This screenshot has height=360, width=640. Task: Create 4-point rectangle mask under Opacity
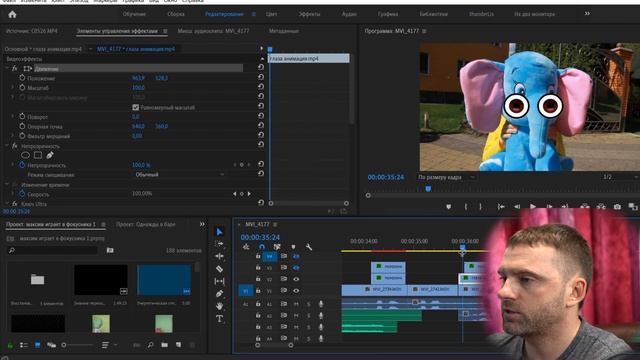click(x=38, y=155)
